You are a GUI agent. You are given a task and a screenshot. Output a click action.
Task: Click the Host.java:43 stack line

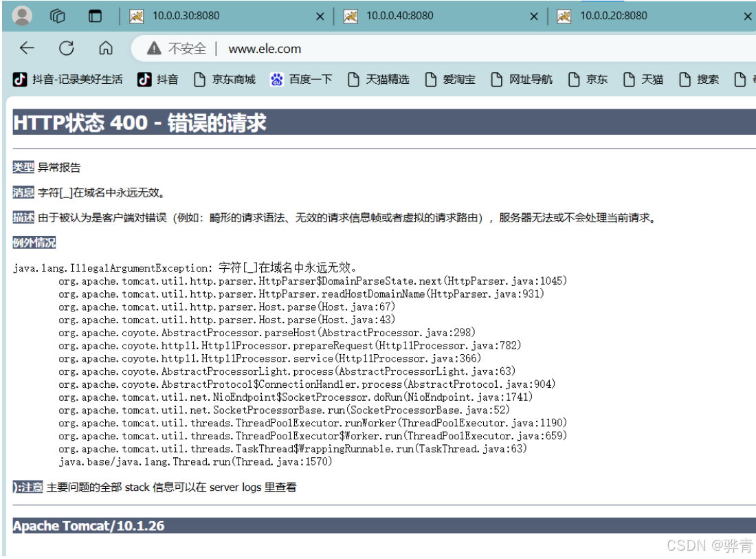(x=227, y=320)
